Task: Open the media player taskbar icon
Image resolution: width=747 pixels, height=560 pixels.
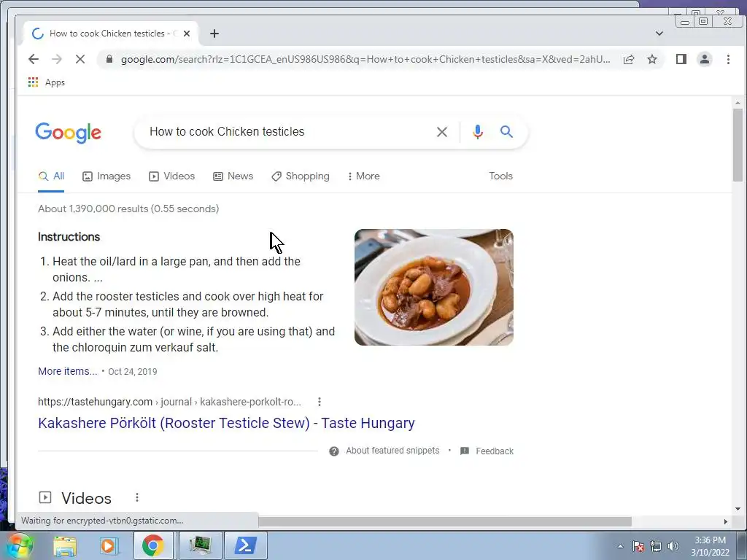Action: (x=109, y=545)
